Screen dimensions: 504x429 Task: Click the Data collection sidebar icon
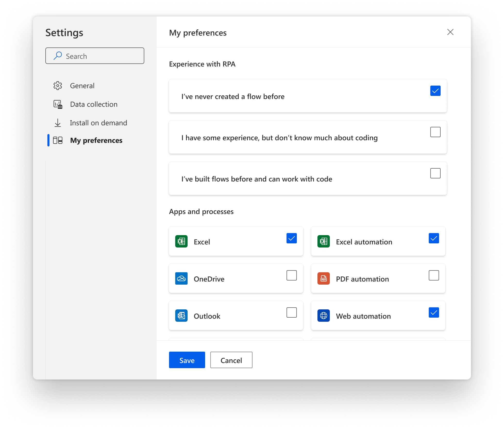pos(58,104)
